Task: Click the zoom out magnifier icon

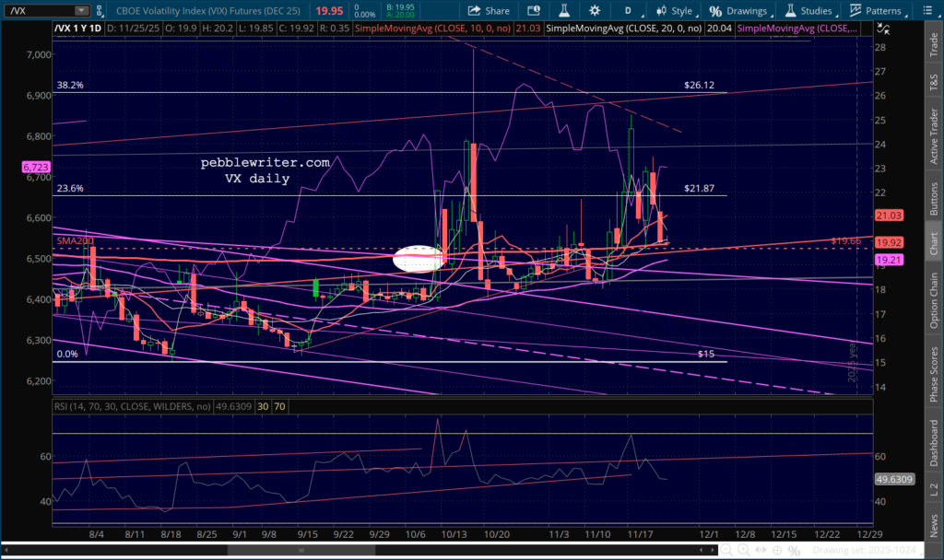Action: pyautogui.click(x=726, y=550)
